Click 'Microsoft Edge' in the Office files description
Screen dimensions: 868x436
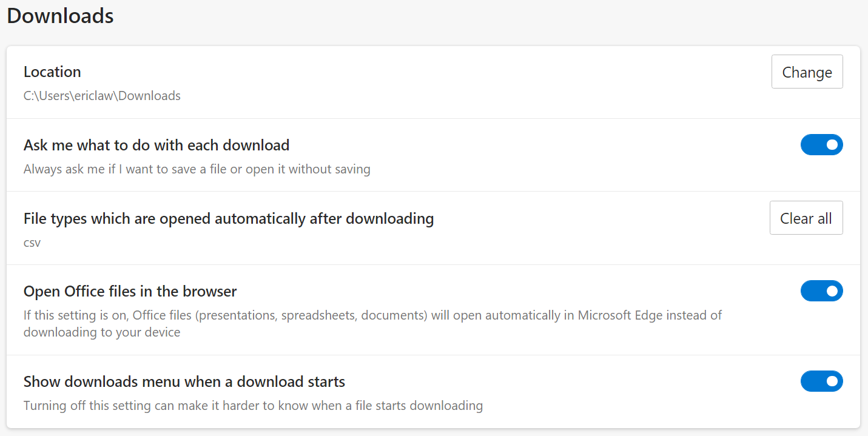point(619,315)
